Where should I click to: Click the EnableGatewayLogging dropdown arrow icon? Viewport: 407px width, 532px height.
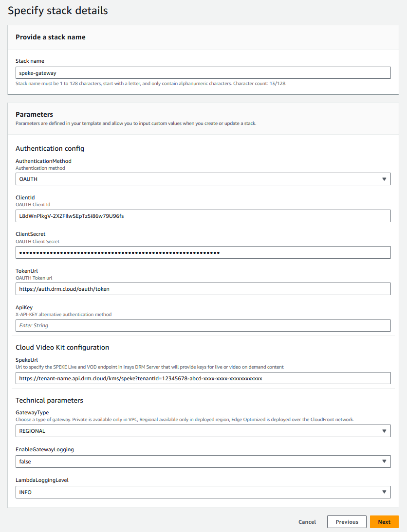[385, 461]
